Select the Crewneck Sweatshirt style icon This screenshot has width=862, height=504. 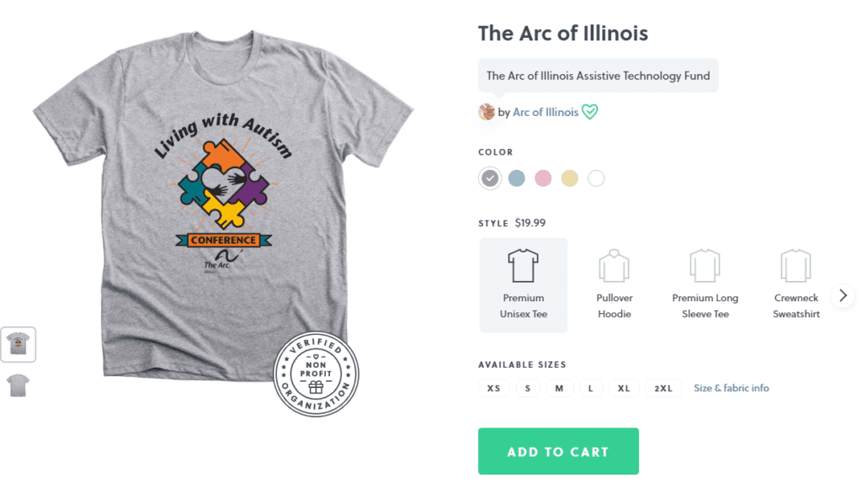(x=795, y=266)
